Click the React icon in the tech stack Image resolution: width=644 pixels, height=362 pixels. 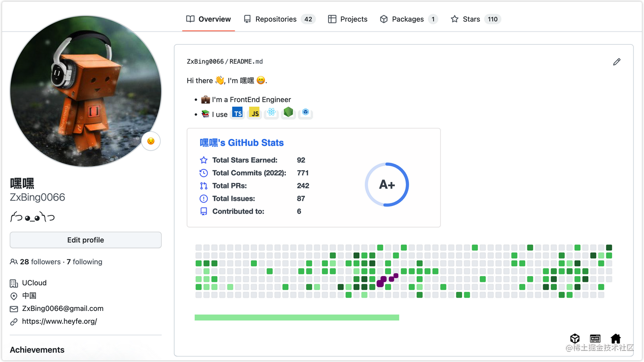(271, 112)
